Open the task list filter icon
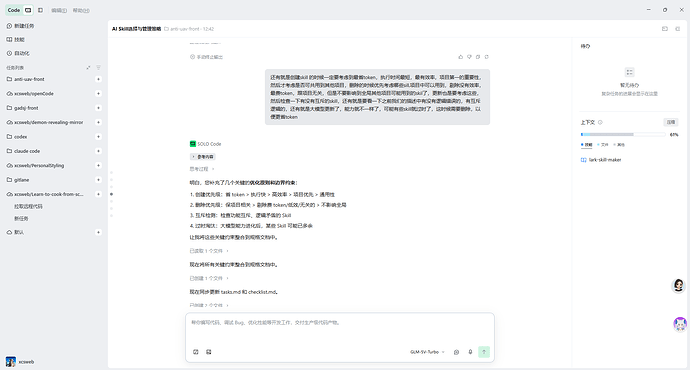 coord(99,67)
